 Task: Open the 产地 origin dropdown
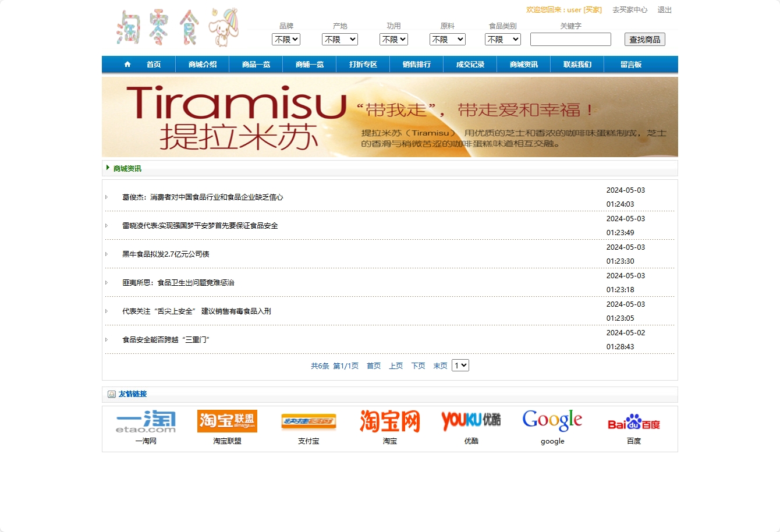pos(340,39)
